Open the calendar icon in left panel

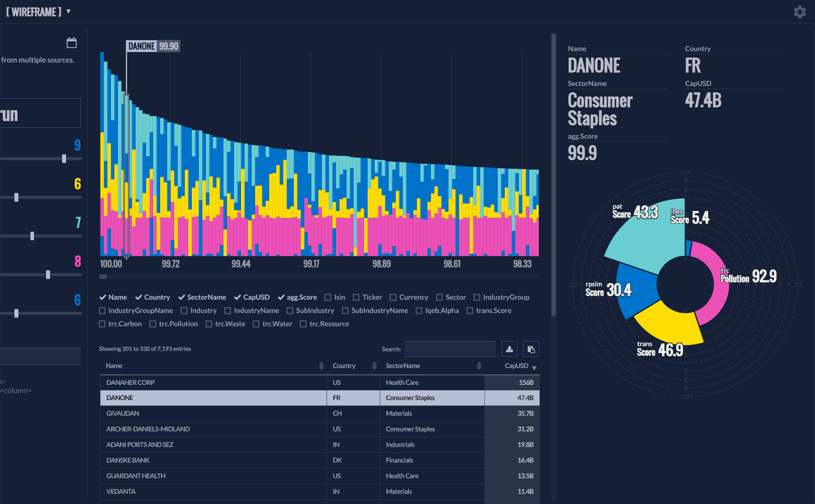click(x=71, y=43)
